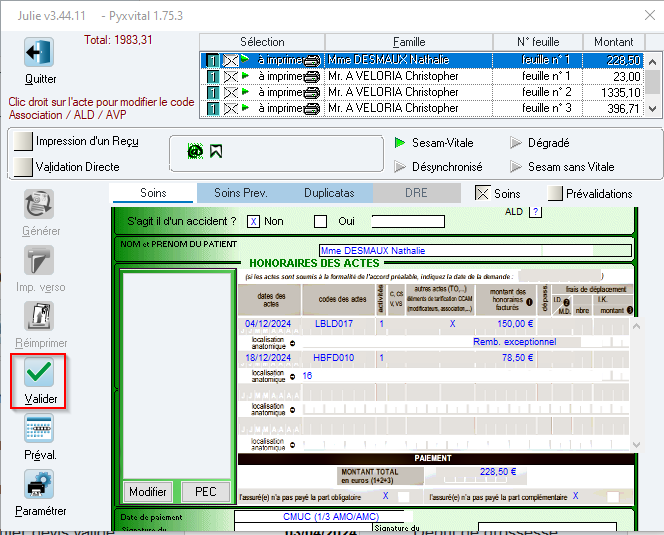Sort by Sélection column header
This screenshot has height=535, width=664.
(x=262, y=42)
